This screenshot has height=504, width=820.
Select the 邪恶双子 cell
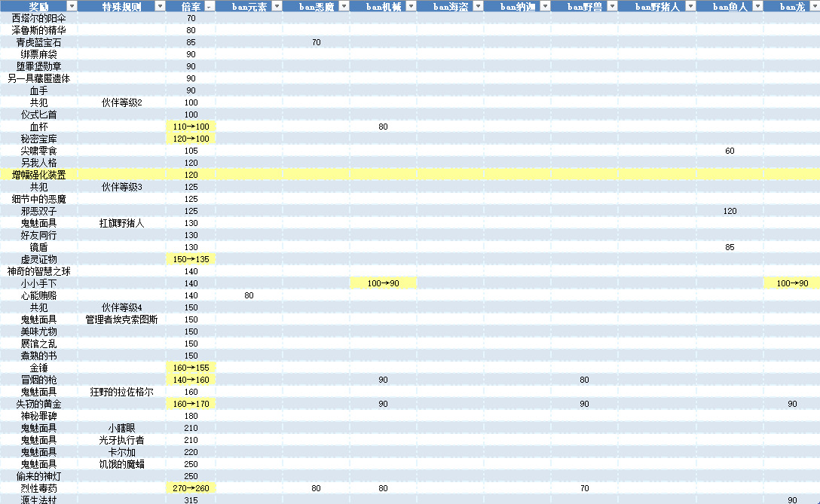pos(38,211)
